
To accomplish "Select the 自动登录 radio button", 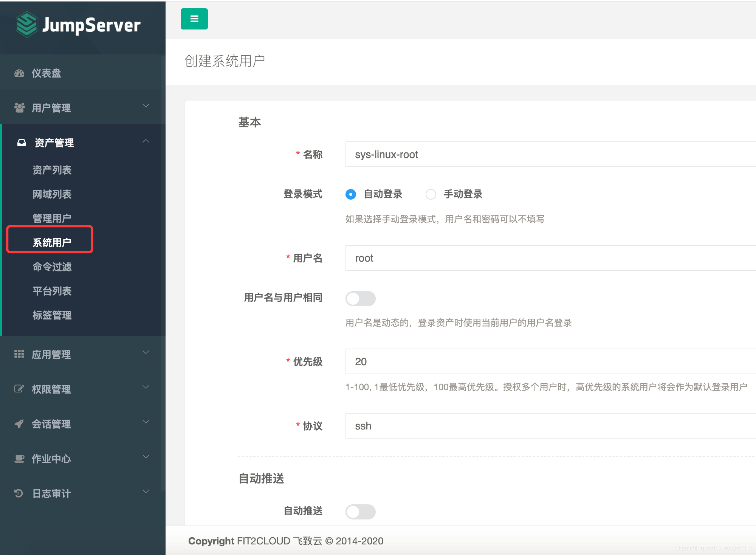I will tap(351, 194).
